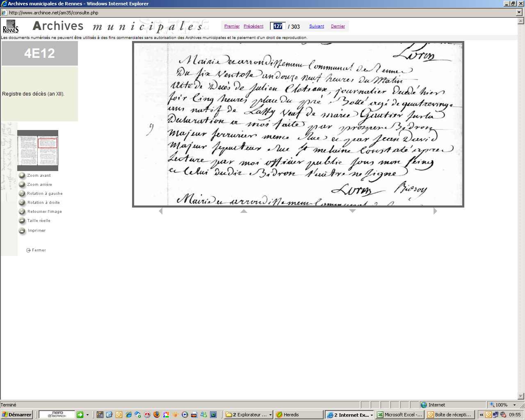Image resolution: width=525 pixels, height=420 pixels.
Task: Flip the document with Retourner l'image
Action: 22,212
